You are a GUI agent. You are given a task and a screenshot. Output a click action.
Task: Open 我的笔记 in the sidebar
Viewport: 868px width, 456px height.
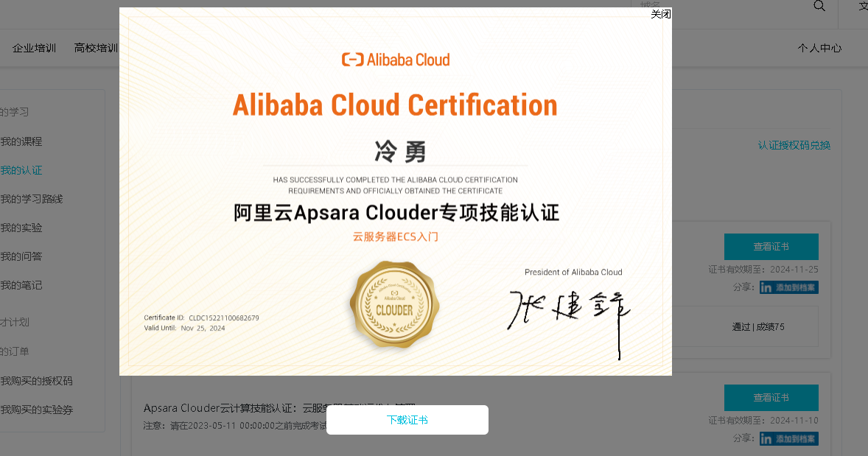22,284
